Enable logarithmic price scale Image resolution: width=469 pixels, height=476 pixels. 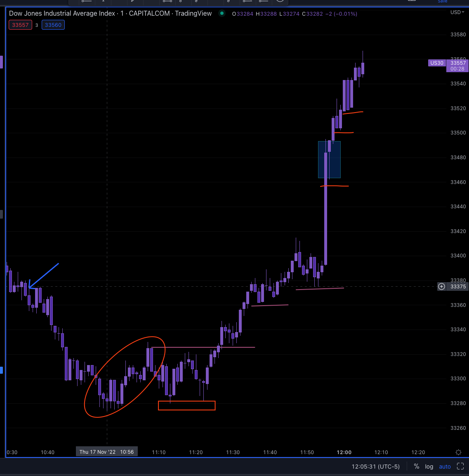coord(429,467)
